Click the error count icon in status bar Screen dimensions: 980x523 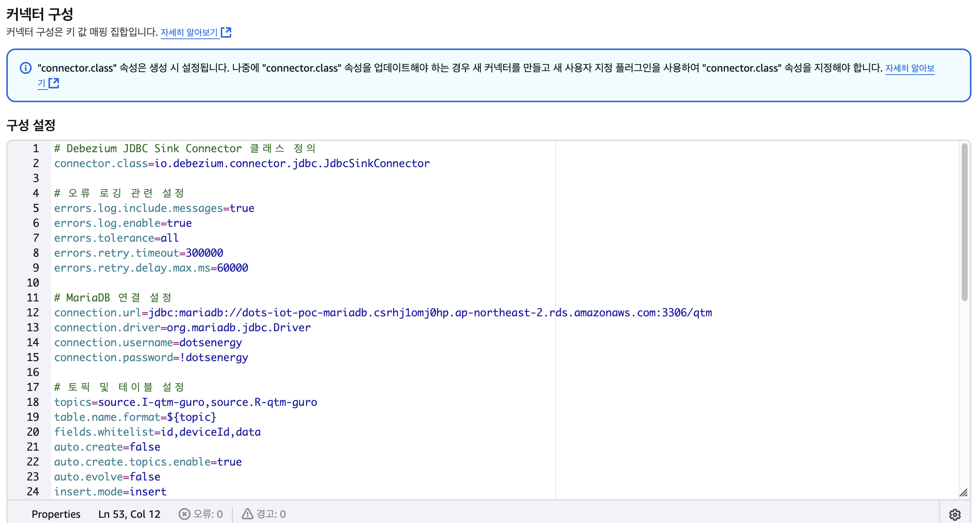coord(184,514)
